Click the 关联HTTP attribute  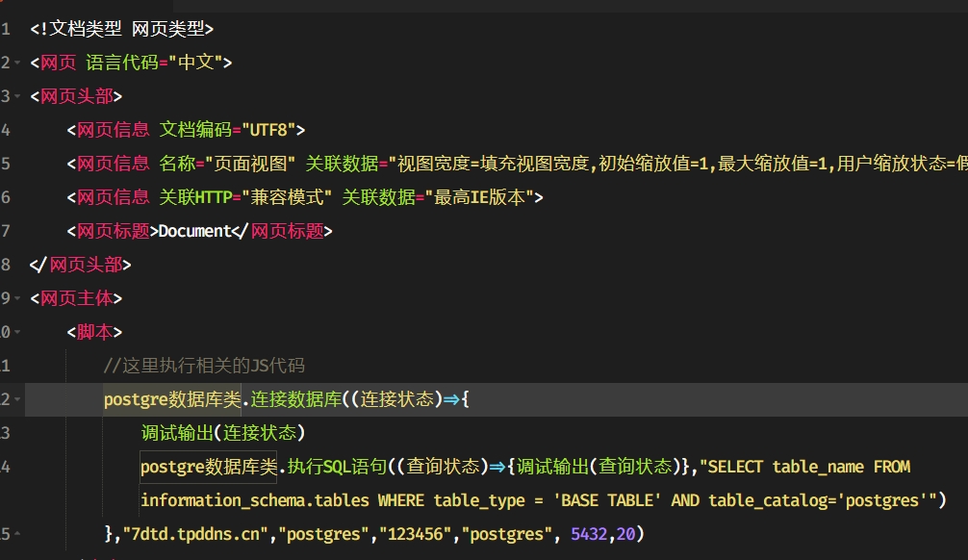click(195, 197)
